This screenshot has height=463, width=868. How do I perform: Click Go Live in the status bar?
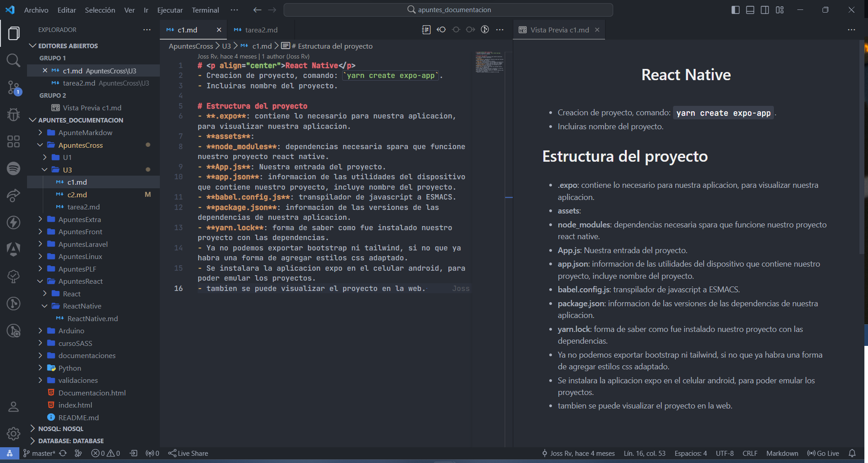pos(823,453)
